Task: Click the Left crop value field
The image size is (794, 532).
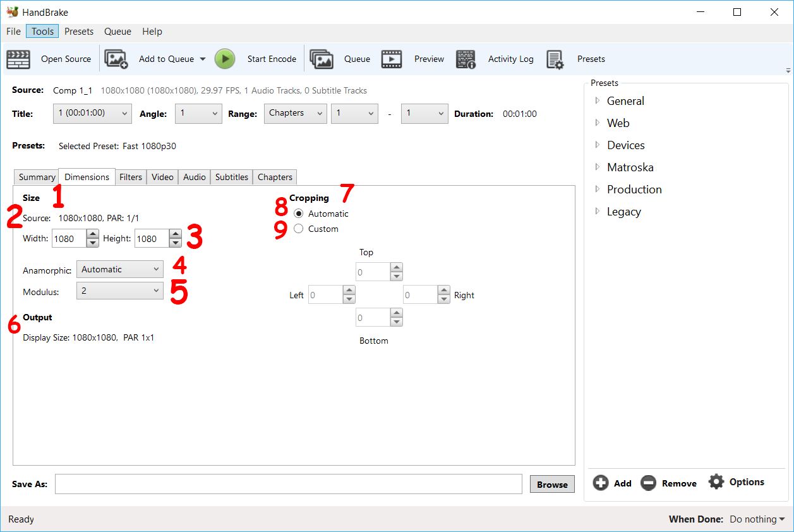Action: (325, 294)
